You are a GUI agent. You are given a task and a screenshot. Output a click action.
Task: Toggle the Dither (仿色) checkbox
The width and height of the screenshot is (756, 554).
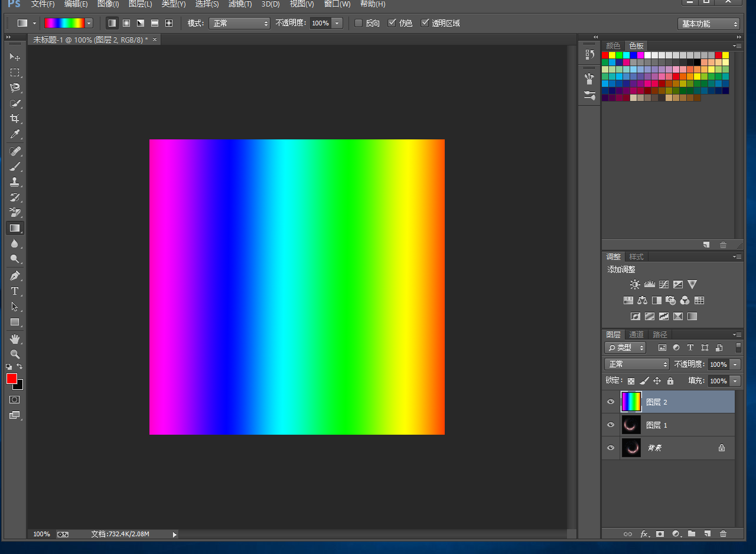392,23
